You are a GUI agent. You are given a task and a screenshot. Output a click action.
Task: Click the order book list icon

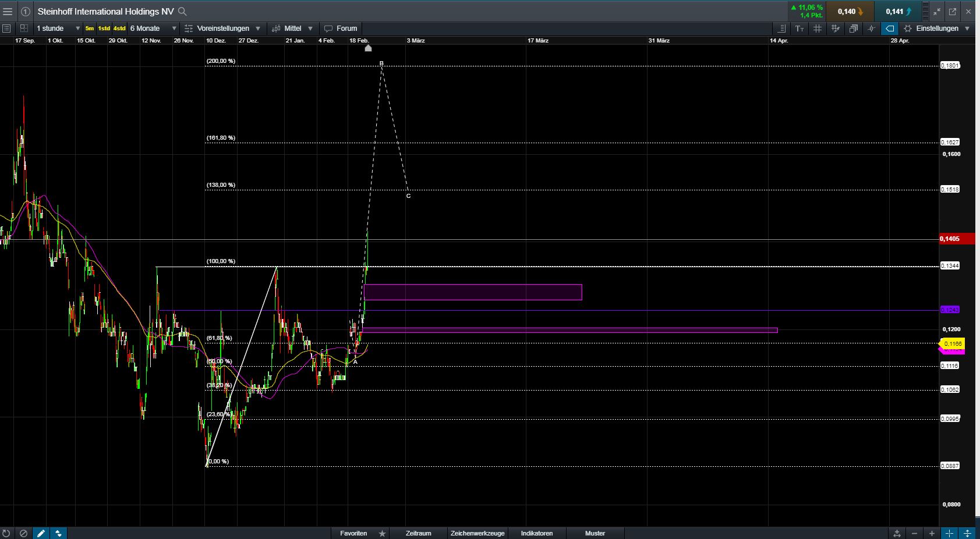[782, 28]
